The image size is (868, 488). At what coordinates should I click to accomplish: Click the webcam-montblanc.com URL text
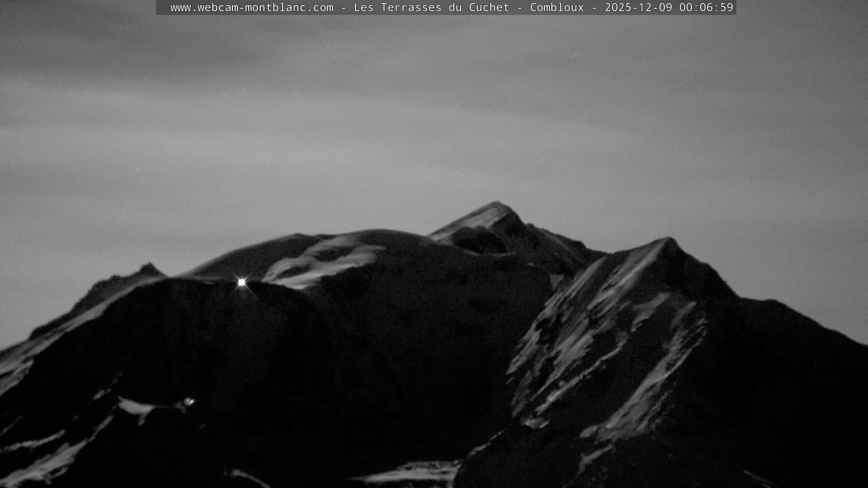[x=252, y=7]
